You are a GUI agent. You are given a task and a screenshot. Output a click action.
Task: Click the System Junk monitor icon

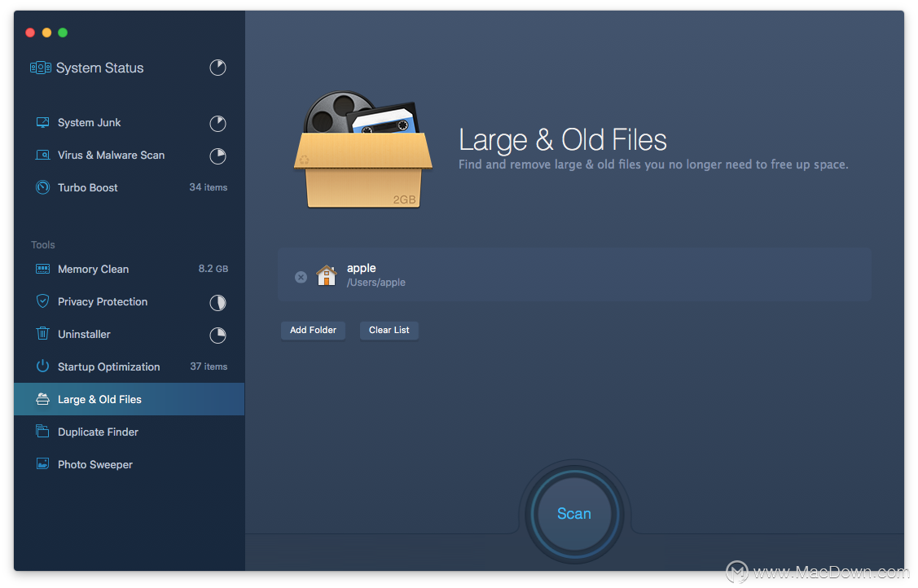pos(42,122)
